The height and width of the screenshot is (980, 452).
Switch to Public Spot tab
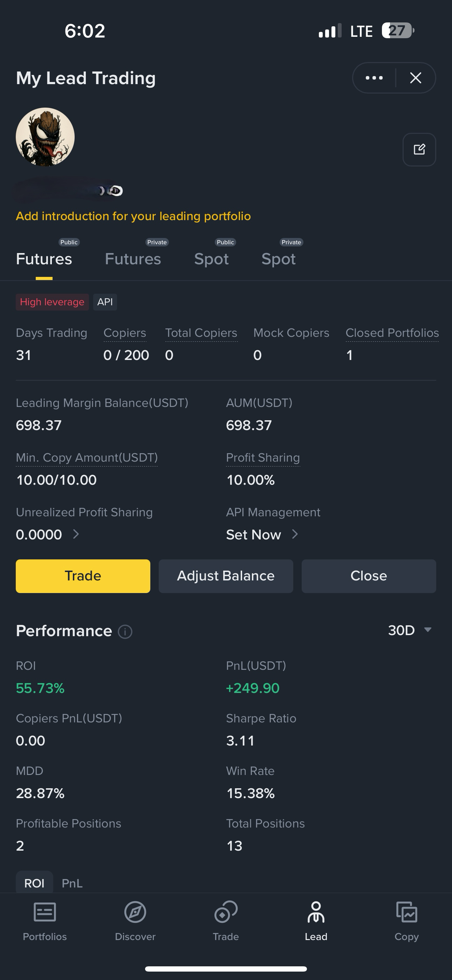(x=212, y=259)
